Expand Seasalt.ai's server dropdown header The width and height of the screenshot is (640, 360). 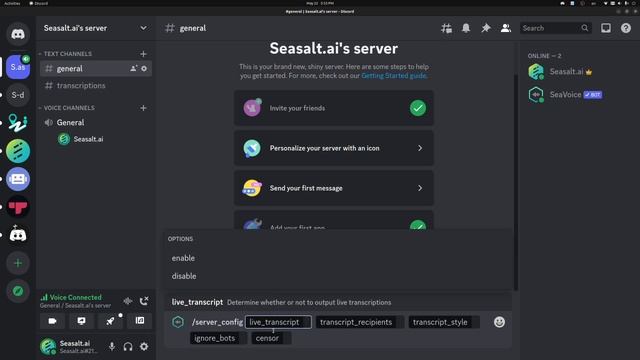(96, 28)
